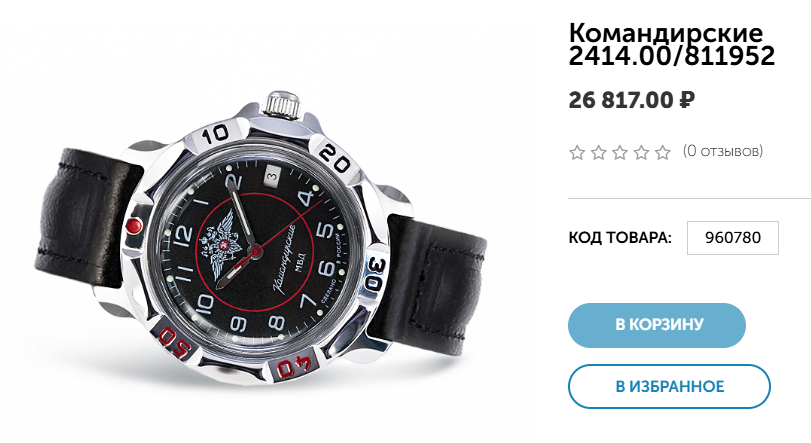
Task: Click the watch crown in the photo
Action: pyautogui.click(x=282, y=102)
